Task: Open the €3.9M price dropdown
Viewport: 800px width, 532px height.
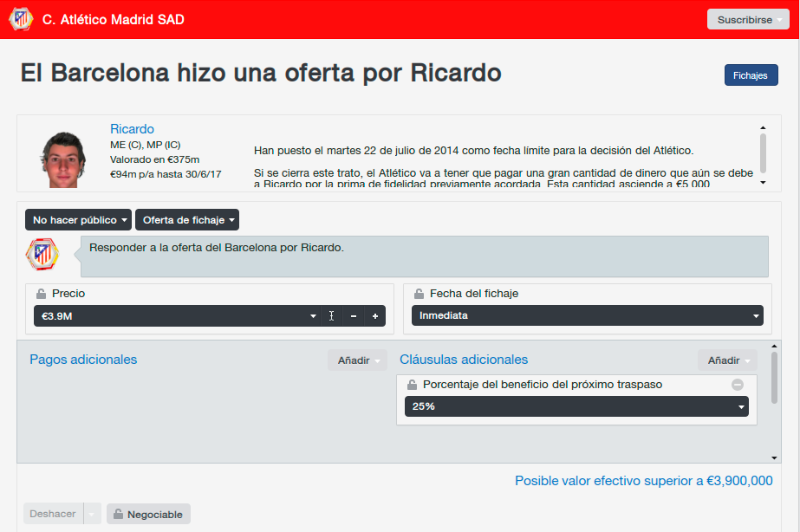Action: click(x=177, y=316)
